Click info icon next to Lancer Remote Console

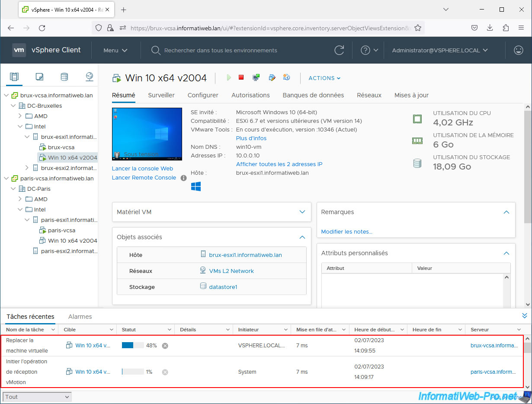tap(183, 178)
